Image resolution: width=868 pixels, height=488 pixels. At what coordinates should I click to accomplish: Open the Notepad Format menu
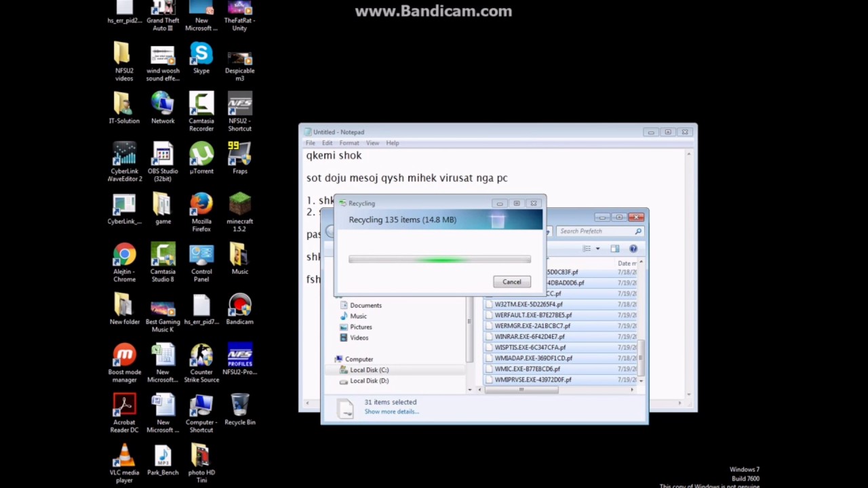click(x=349, y=143)
